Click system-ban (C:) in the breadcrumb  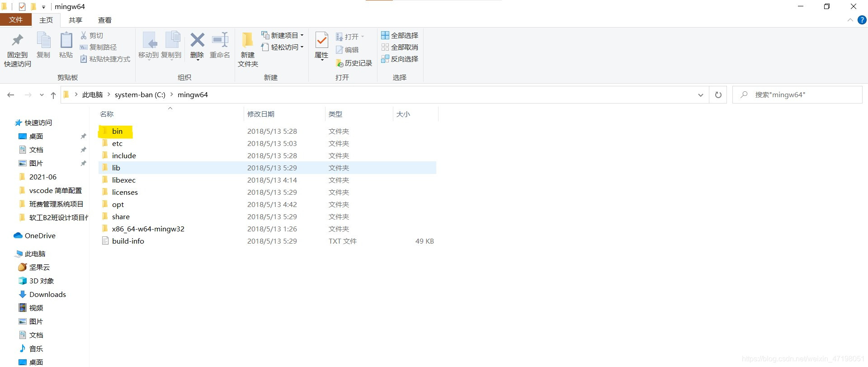140,94
